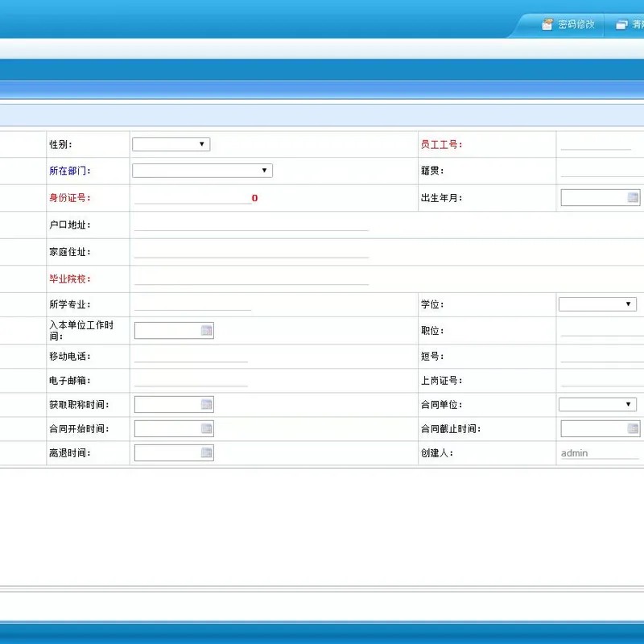
Task: Open calendar picker for 出生年月
Action: click(x=633, y=197)
